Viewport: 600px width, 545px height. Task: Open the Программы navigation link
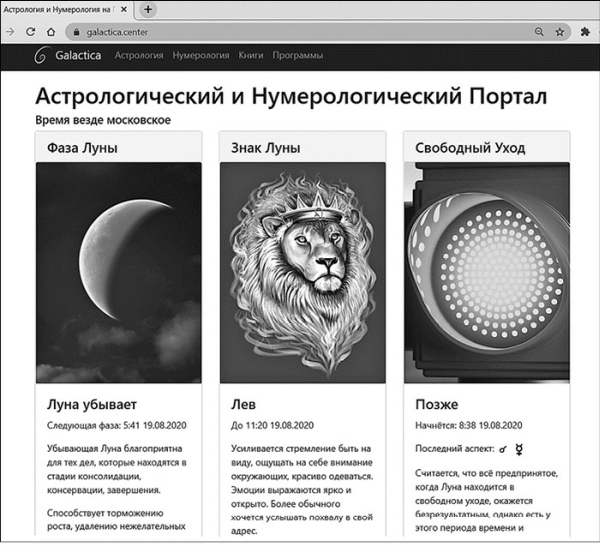coord(297,56)
